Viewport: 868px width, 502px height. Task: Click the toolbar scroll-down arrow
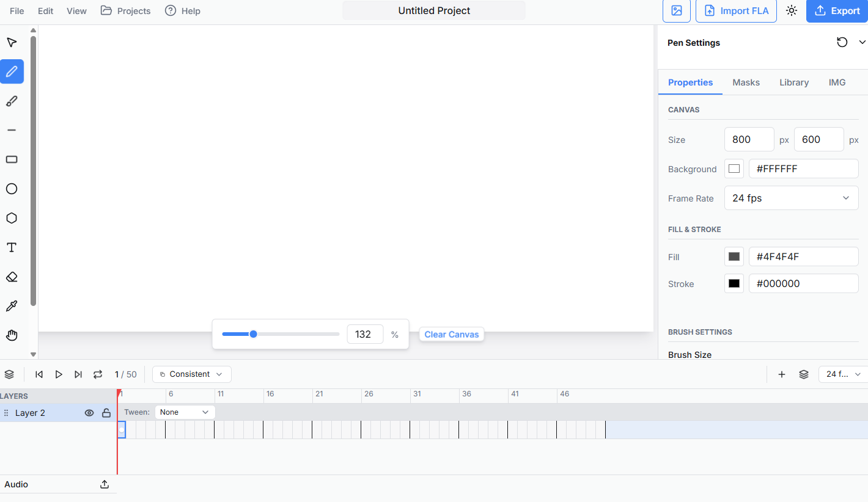(x=33, y=354)
